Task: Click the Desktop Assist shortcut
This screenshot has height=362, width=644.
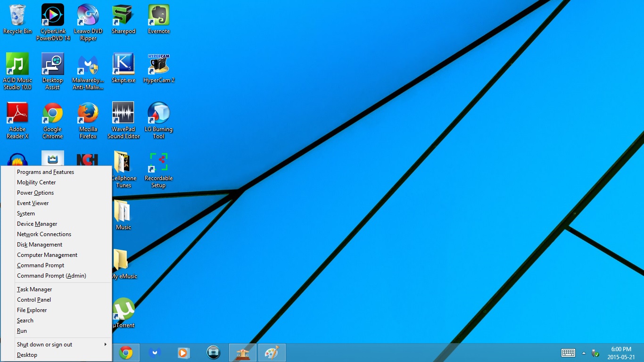Action: (53, 72)
